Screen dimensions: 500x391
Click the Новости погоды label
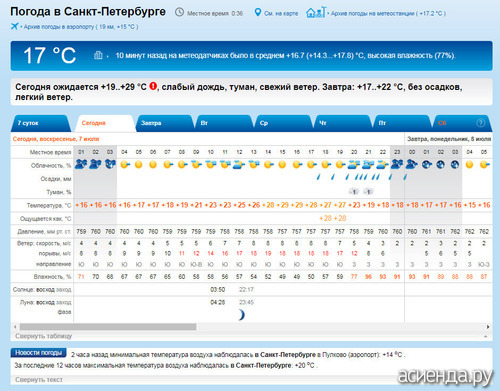pos(38,352)
